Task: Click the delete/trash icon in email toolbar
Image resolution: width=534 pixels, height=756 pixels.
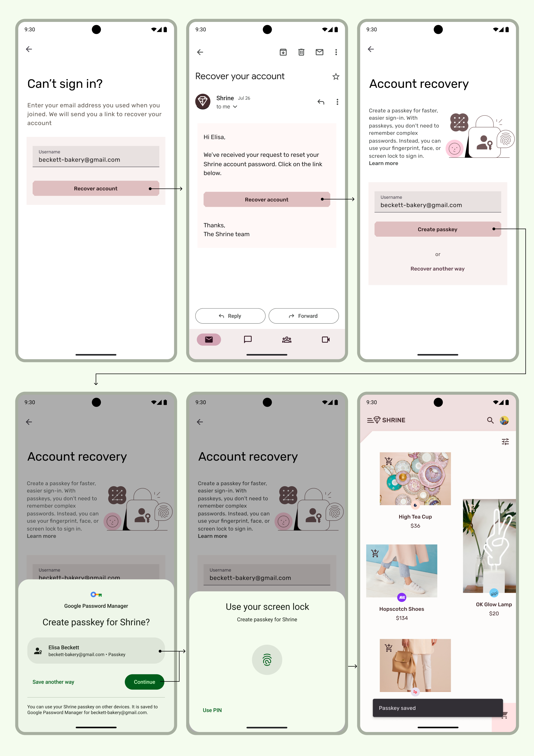Action: (x=301, y=51)
